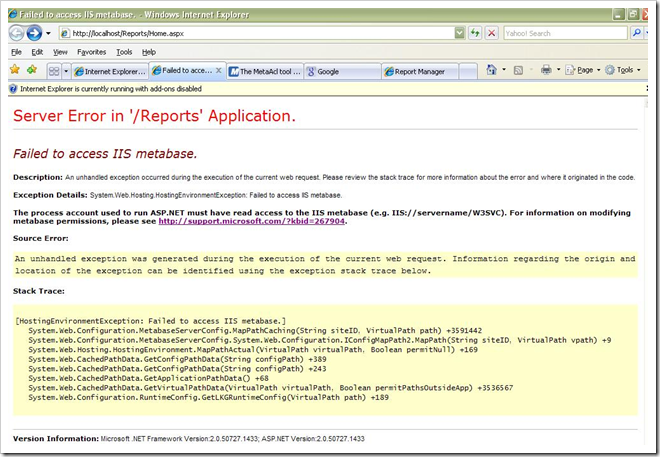This screenshot has width=660, height=457.
Task: Click the Source Error label
Action: point(40,238)
